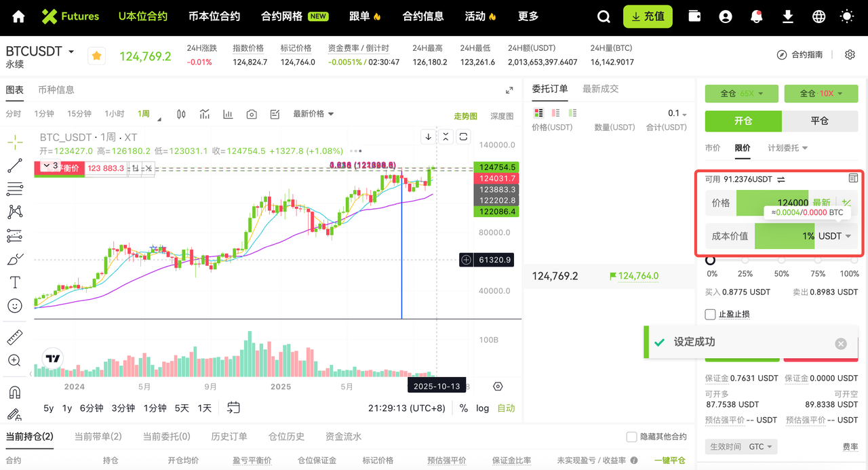Screen dimensions: 868x470
Task: Select the text tool in the chart sidebar
Action: [x=14, y=282]
